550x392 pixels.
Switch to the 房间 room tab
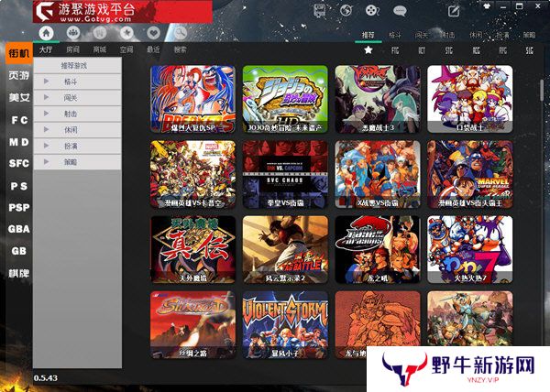pyautogui.click(x=73, y=49)
